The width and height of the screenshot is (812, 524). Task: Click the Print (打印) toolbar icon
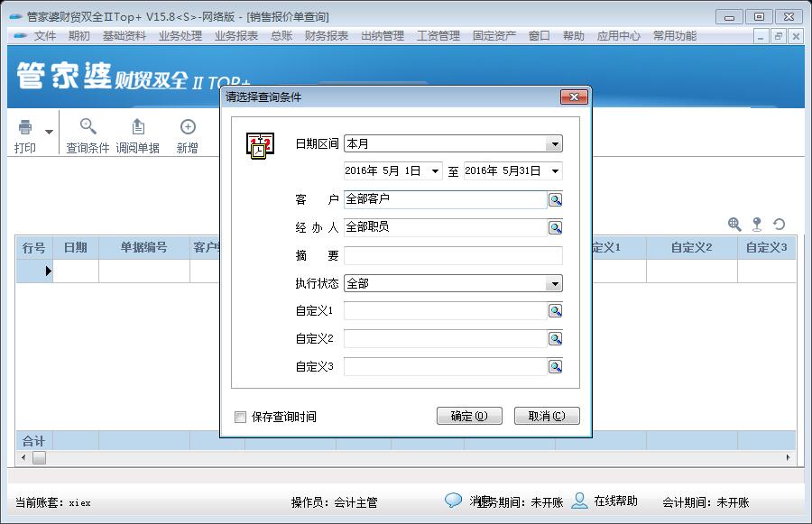pos(25,127)
